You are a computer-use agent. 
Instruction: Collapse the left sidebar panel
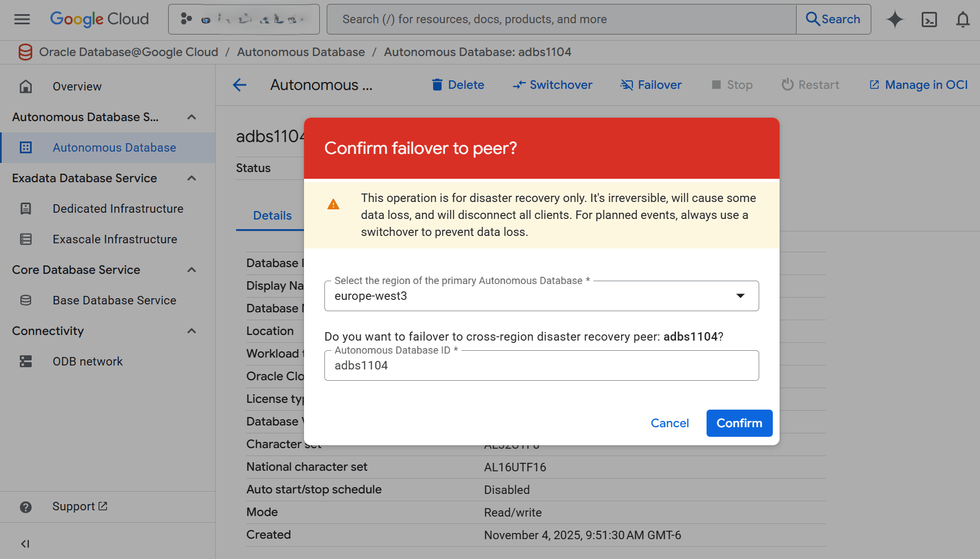[25, 544]
